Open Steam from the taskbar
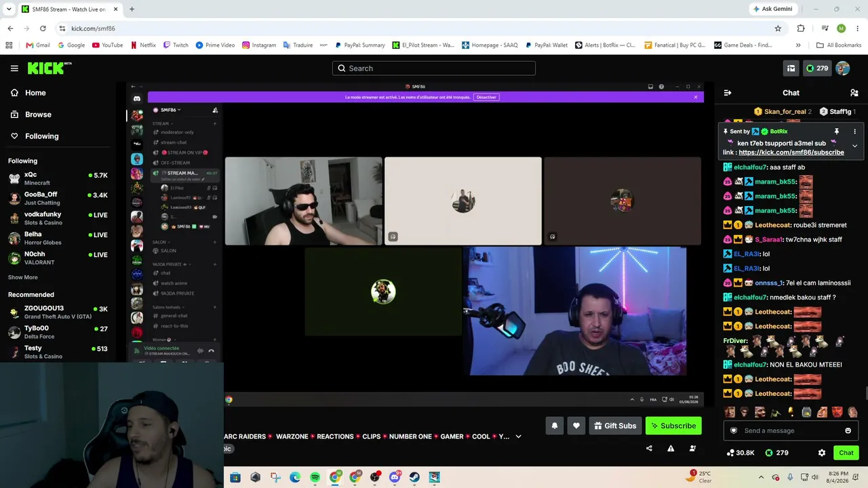Image resolution: width=868 pixels, height=488 pixels. [414, 477]
